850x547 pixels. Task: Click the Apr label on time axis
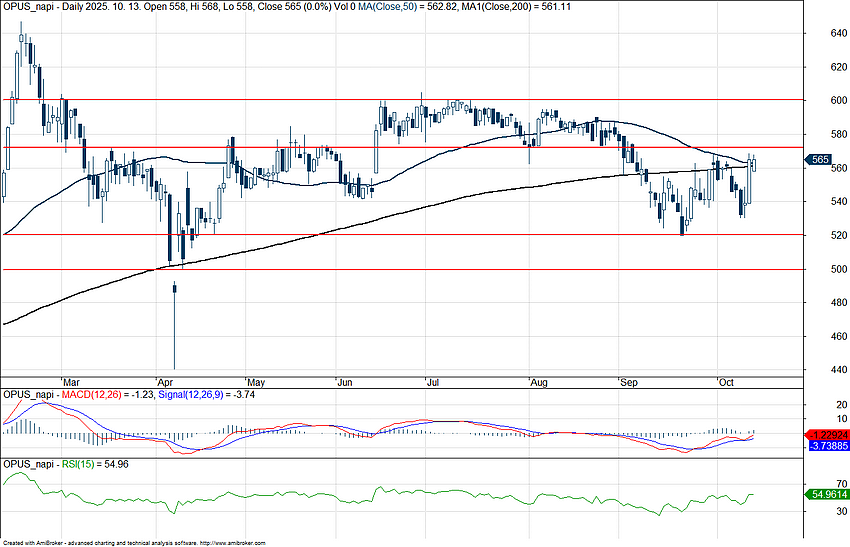click(165, 382)
